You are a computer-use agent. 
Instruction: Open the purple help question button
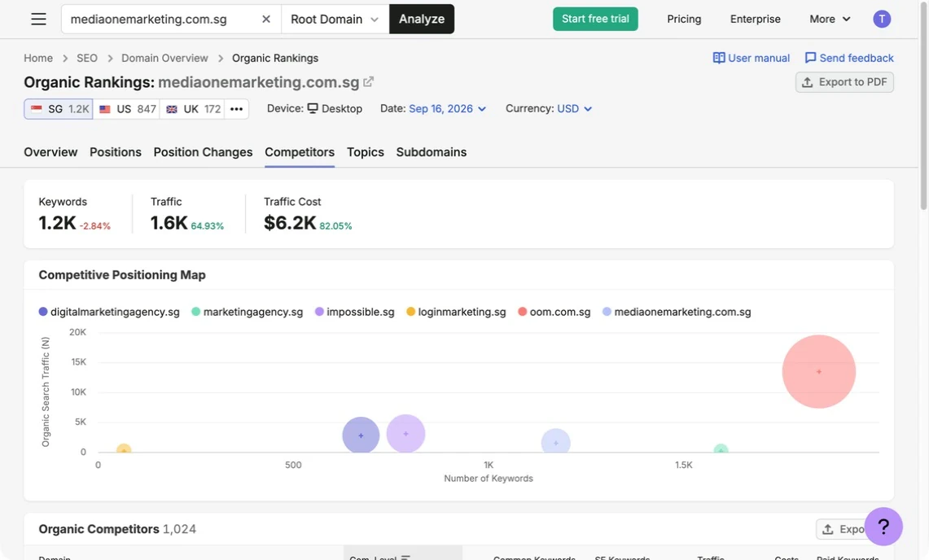click(883, 527)
